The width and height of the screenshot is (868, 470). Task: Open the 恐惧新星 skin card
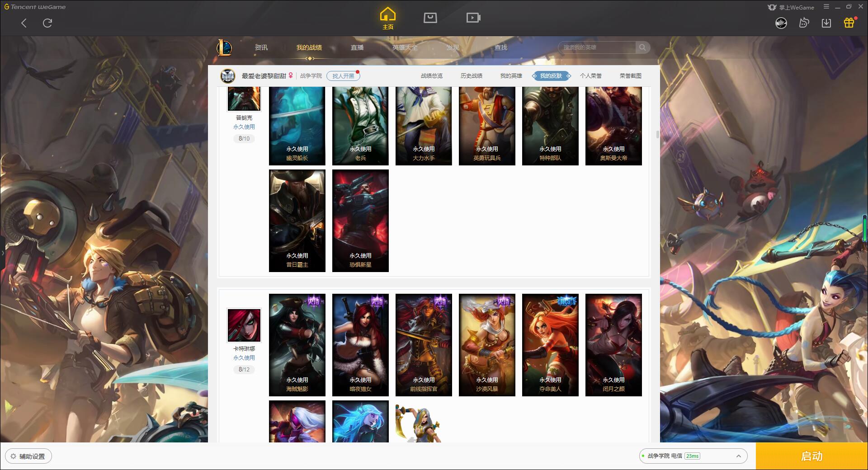coord(360,221)
